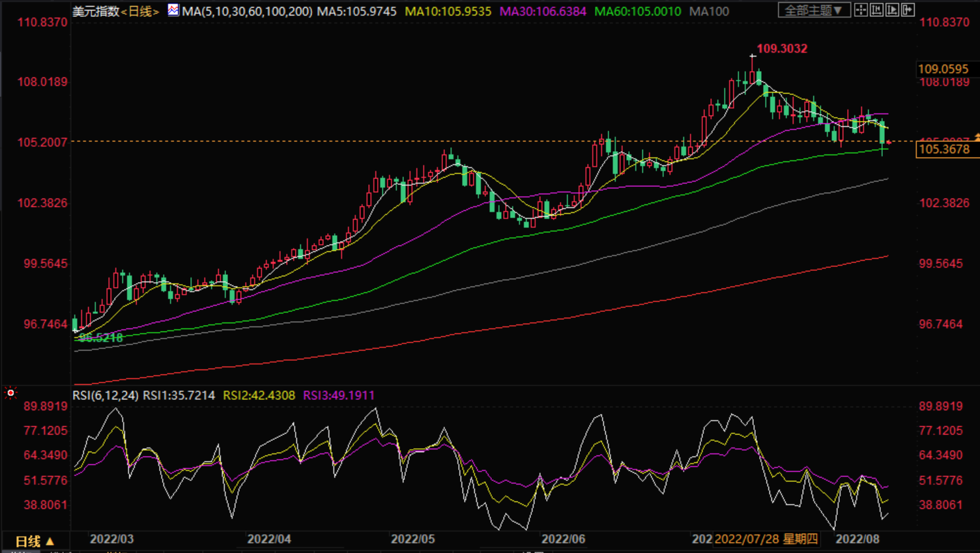The height and width of the screenshot is (553, 980).
Task: Click the <日线> period label in chart title
Action: tap(139, 11)
